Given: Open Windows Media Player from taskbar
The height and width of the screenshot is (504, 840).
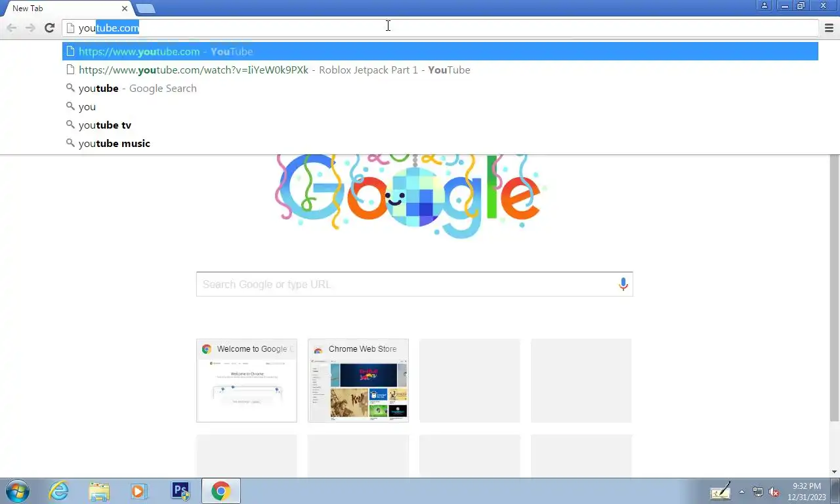Looking at the screenshot, I should point(139,491).
